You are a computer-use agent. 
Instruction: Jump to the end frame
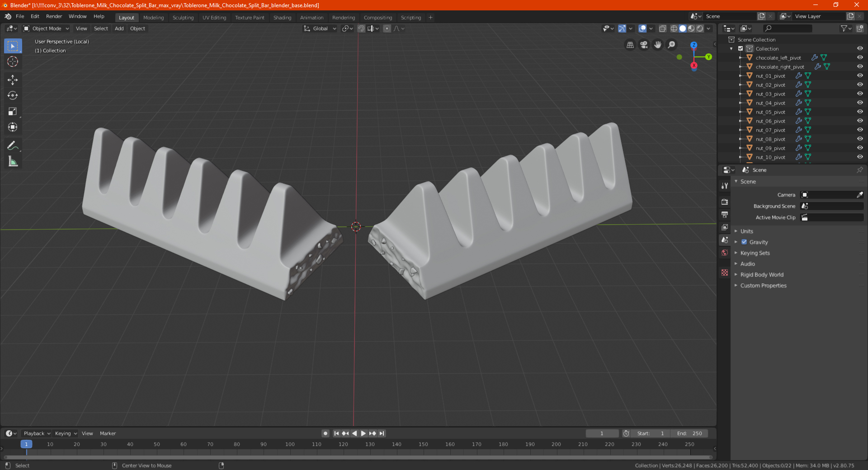pyautogui.click(x=382, y=433)
